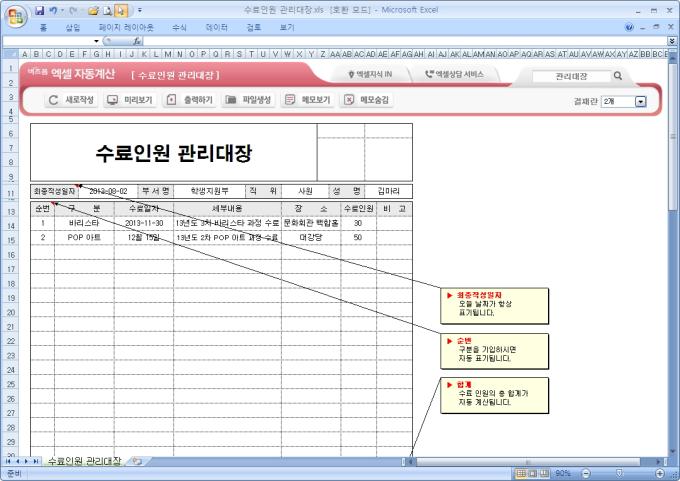Image resolution: width=680 pixels, height=481 pixels.
Task: Click the zoom out minus icon in status bar
Action: click(x=586, y=473)
